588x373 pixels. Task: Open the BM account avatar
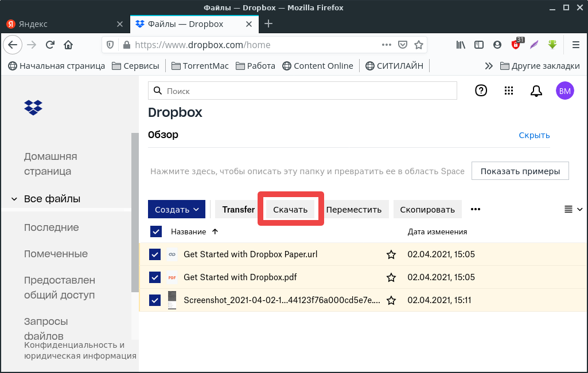pyautogui.click(x=564, y=91)
